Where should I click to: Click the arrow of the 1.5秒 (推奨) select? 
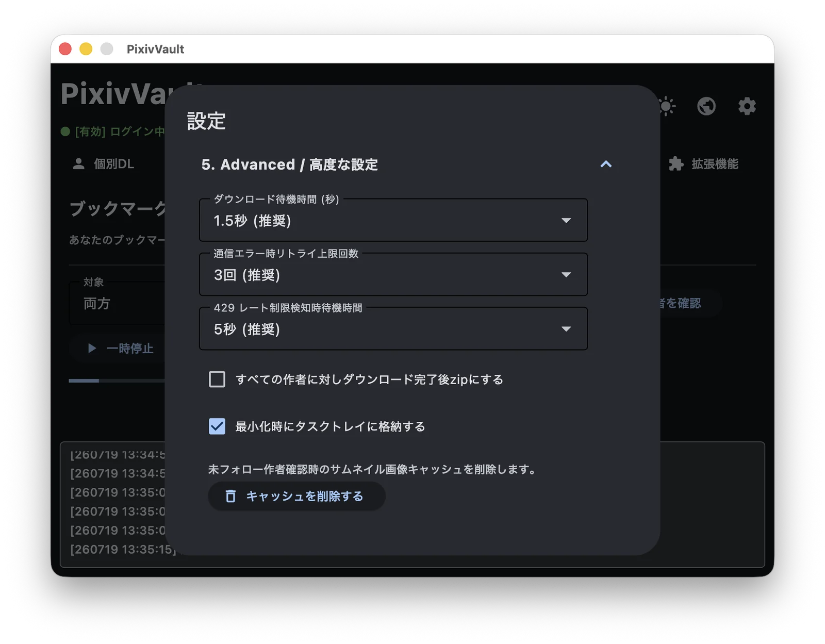[x=566, y=221]
